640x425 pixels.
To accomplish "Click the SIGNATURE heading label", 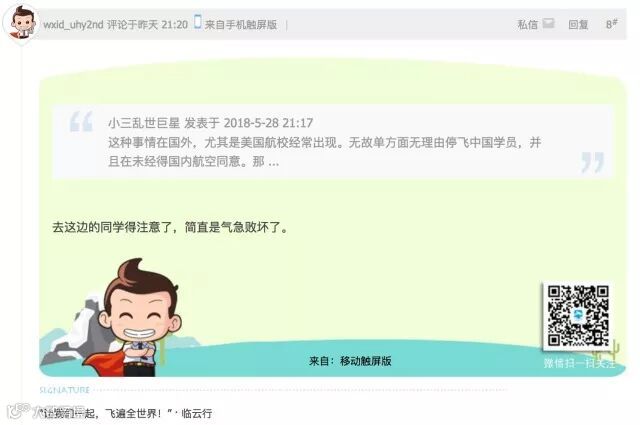I will click(64, 390).
